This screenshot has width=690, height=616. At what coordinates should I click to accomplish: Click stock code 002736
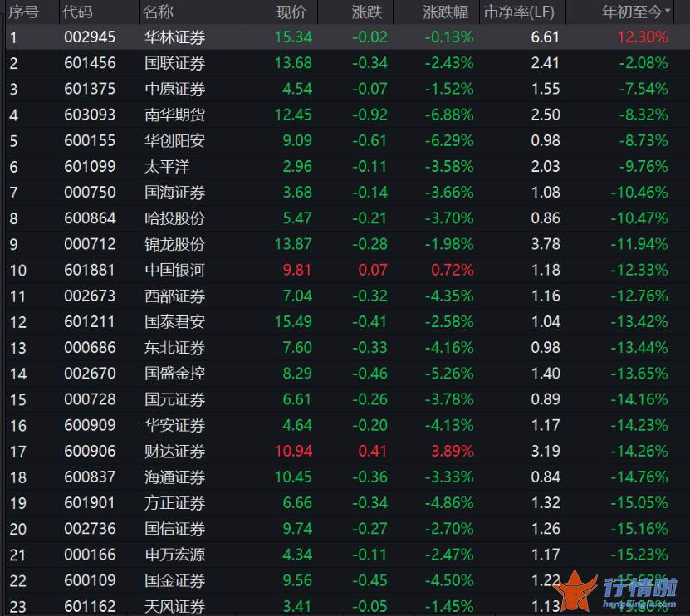[x=90, y=529]
